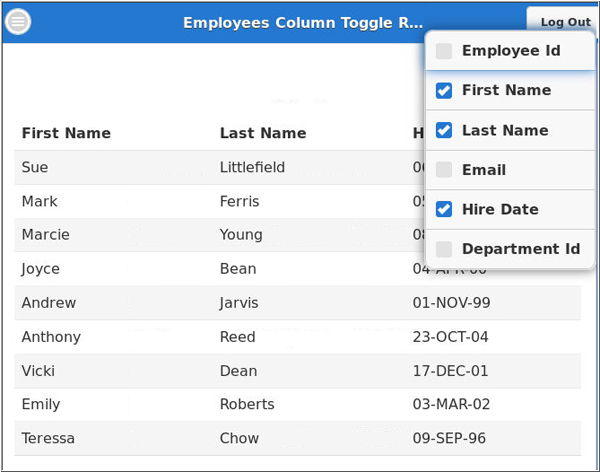Click the First Name column header
The height and width of the screenshot is (472, 600).
click(66, 133)
